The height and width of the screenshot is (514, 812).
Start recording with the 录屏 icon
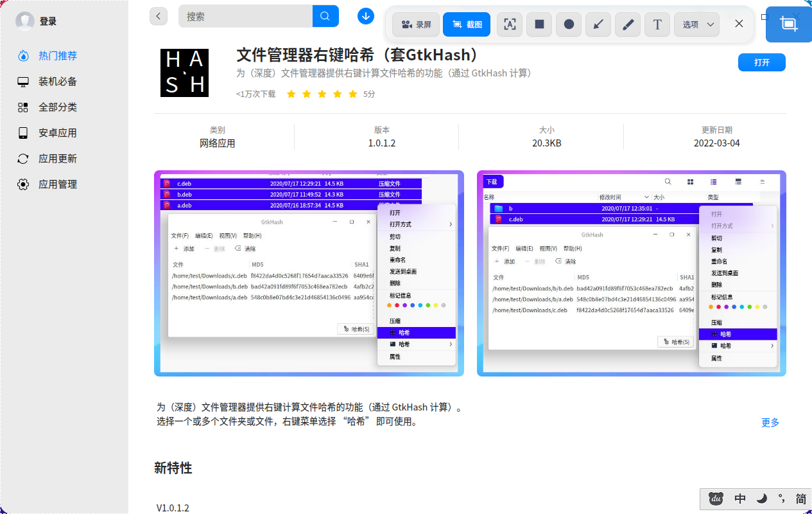(415, 24)
